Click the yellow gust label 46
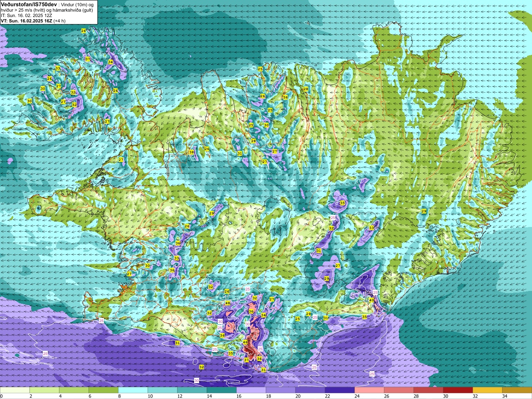This screenshot has height=399, width=532. [245, 342]
